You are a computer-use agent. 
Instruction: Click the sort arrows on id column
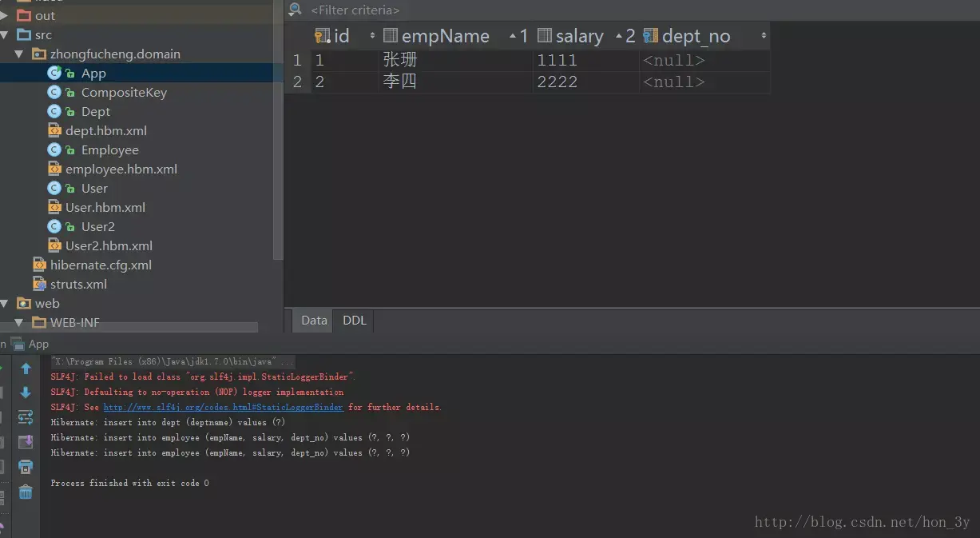pyautogui.click(x=372, y=35)
